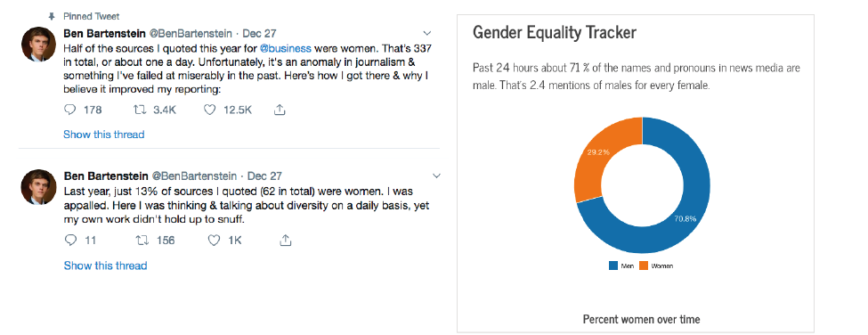
Task: Toggle the Men legend entry
Action: 621,266
